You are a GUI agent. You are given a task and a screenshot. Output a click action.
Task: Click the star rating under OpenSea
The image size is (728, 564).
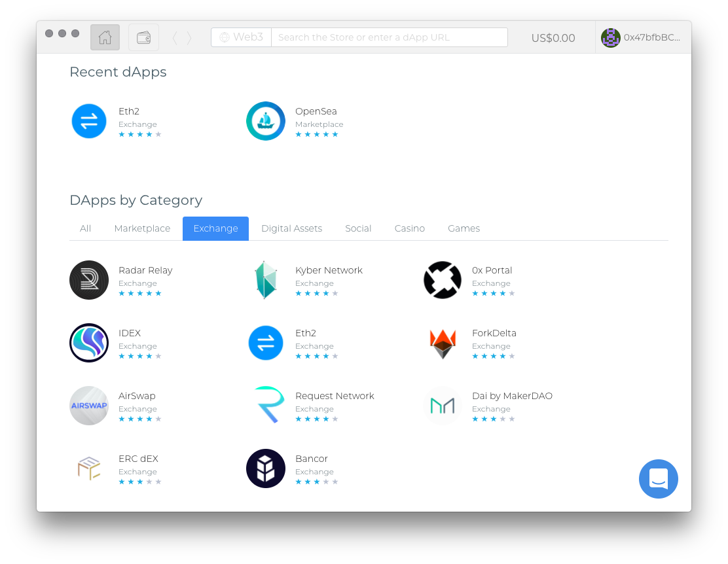click(317, 135)
